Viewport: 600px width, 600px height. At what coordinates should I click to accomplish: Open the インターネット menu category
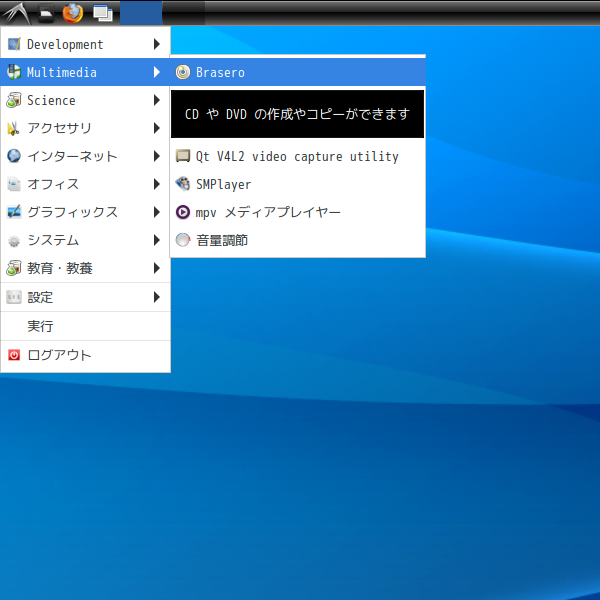[x=72, y=156]
